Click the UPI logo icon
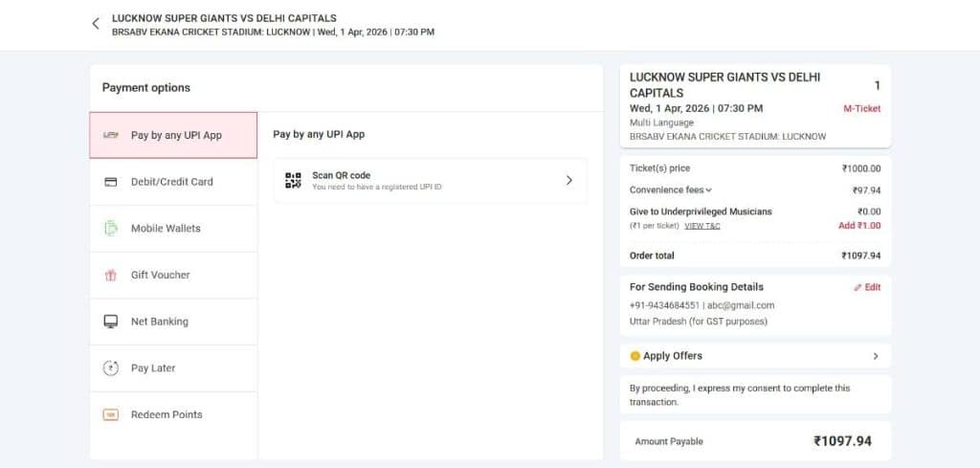 coord(111,135)
